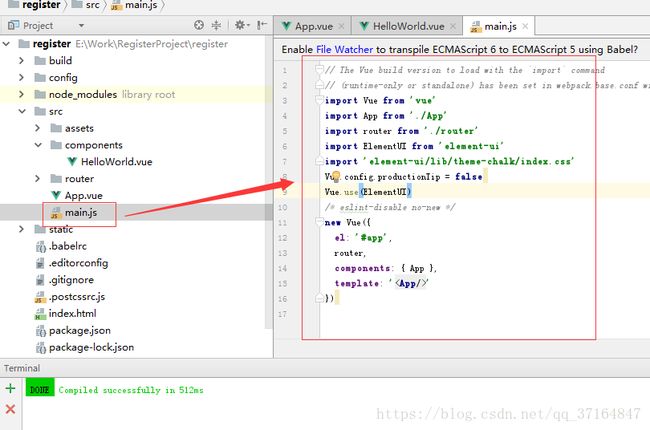This screenshot has height=430, width=650.
Task: Click the HTML icon beside index.html
Action: (40, 314)
